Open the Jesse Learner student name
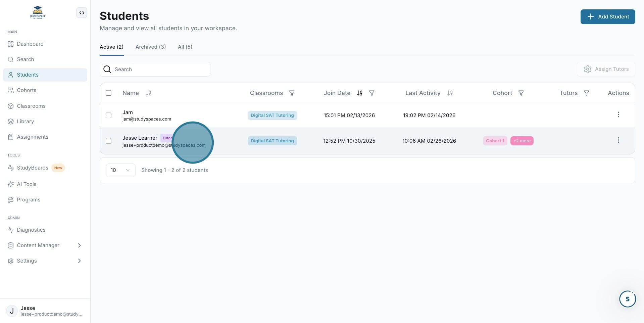This screenshot has width=644, height=323. point(140,138)
